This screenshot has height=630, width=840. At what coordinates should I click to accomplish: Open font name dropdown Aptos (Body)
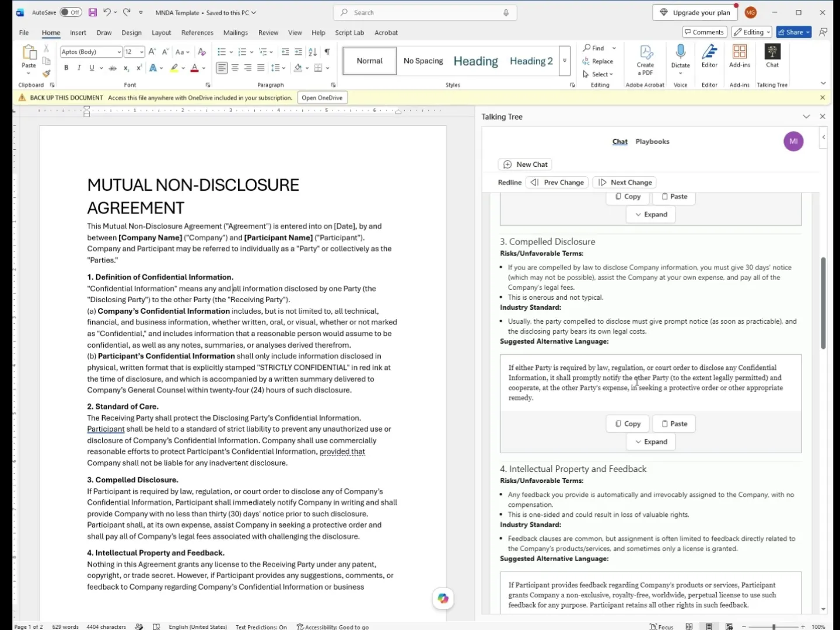click(x=119, y=52)
